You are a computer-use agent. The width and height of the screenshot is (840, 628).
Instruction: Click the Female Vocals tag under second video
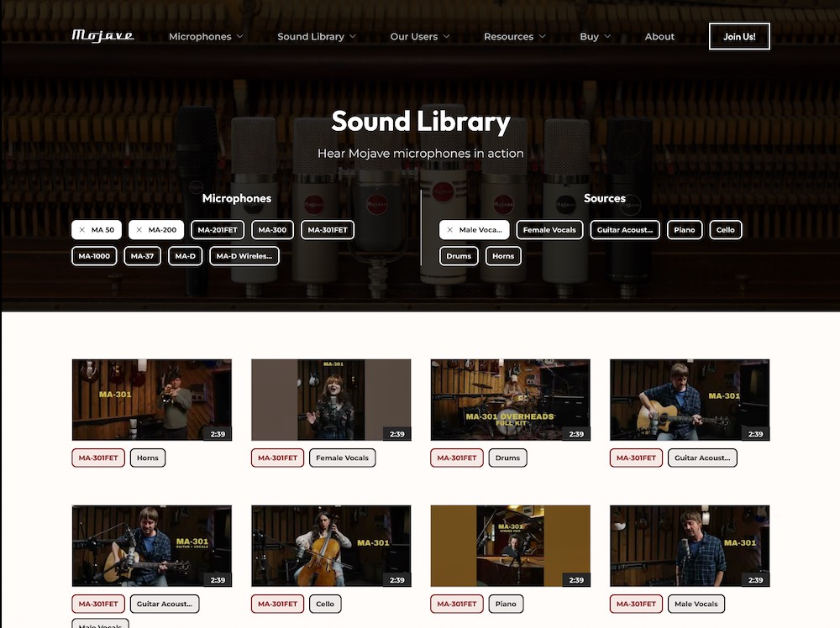click(343, 458)
